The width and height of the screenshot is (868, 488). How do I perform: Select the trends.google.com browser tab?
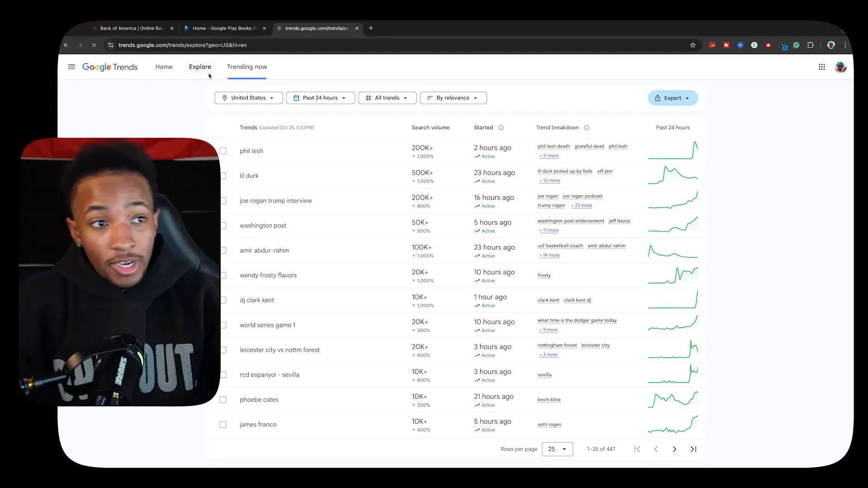(317, 28)
